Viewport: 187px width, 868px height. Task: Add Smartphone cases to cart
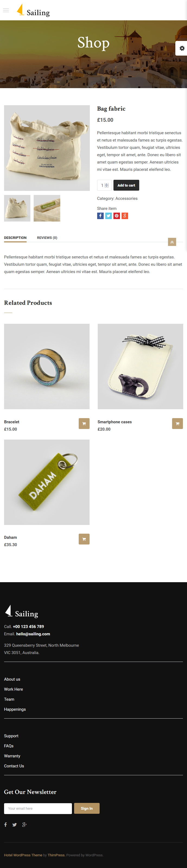click(x=178, y=424)
